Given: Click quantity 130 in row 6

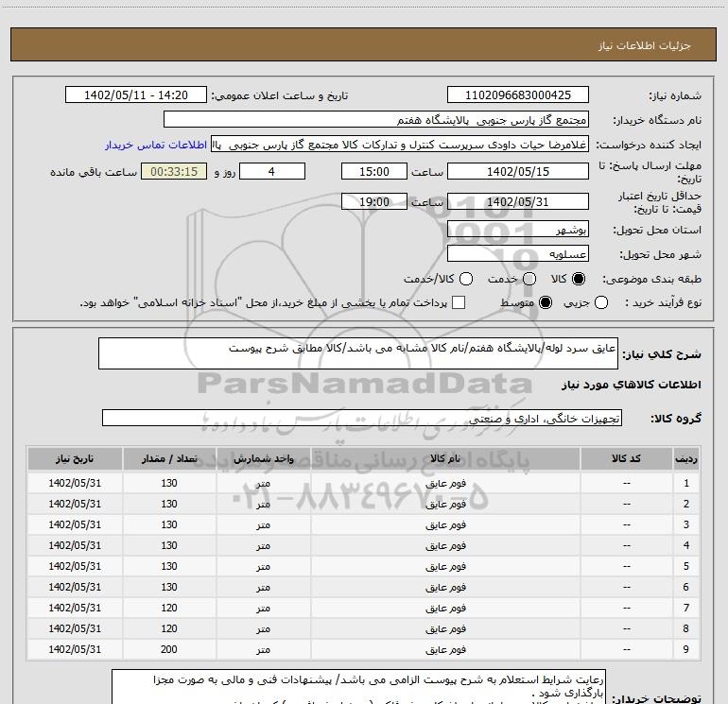Looking at the screenshot, I should pyautogui.click(x=169, y=587).
